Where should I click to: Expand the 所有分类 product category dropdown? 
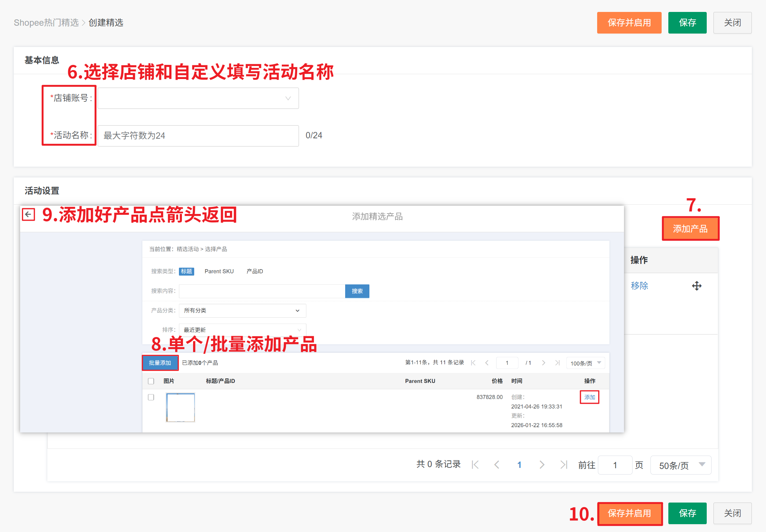(242, 311)
